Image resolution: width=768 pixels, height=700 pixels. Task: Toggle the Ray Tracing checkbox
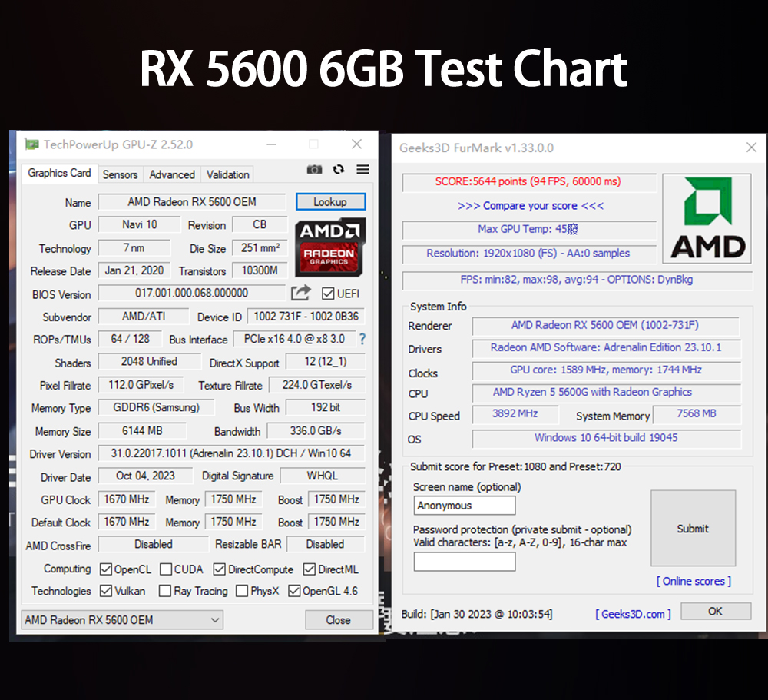pos(165,591)
